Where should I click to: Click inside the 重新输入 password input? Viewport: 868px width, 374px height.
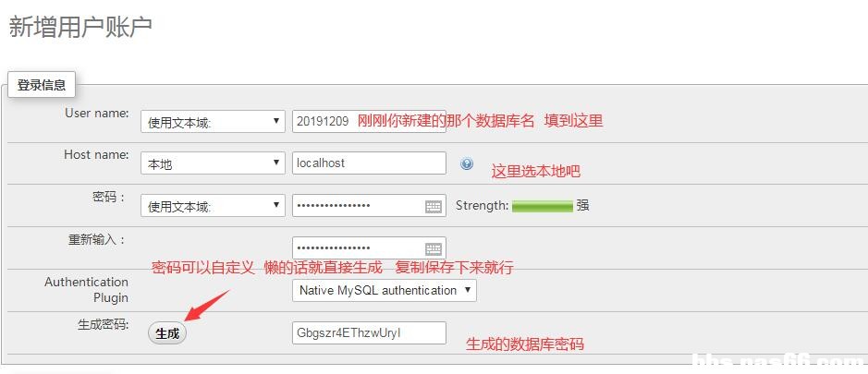356,247
